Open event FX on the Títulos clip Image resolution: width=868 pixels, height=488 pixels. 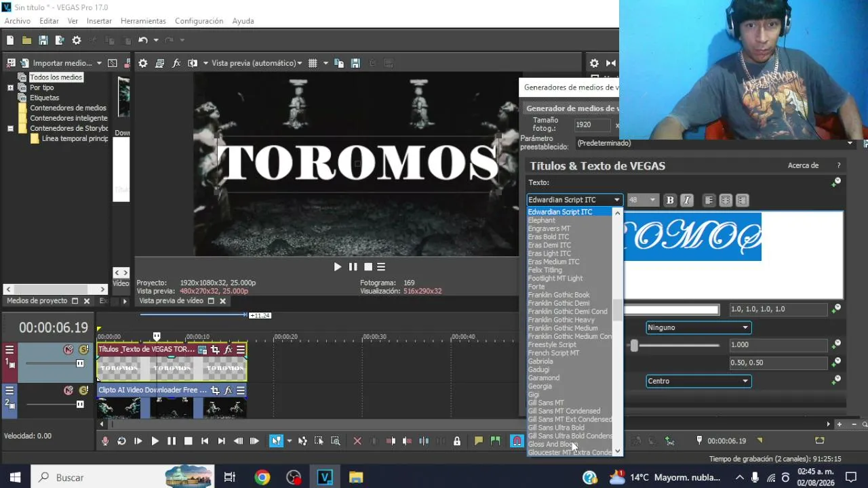tap(228, 350)
